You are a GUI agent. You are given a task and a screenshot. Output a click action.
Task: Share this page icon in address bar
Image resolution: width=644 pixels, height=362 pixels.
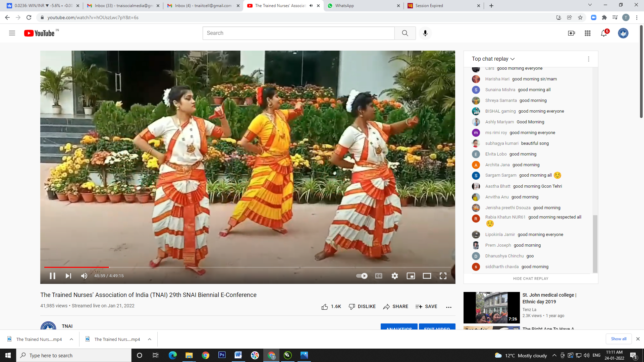point(570,17)
